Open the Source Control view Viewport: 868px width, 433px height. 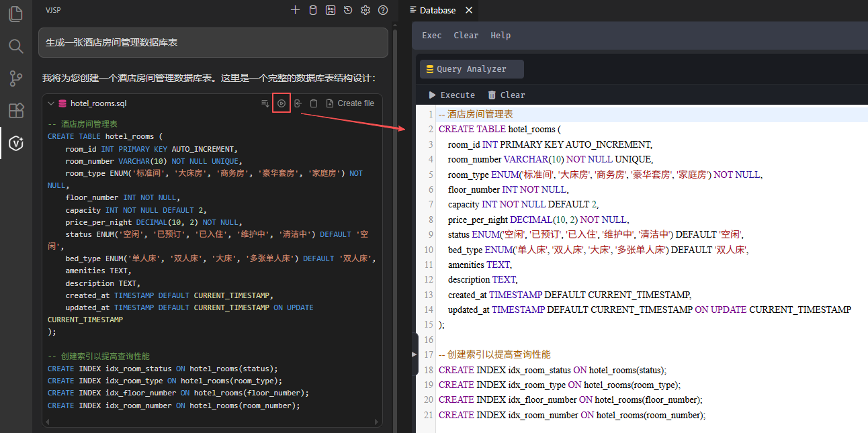point(15,78)
